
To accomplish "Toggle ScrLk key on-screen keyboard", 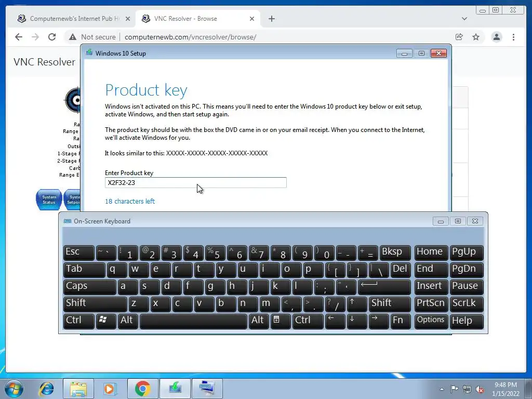I will 467,303.
